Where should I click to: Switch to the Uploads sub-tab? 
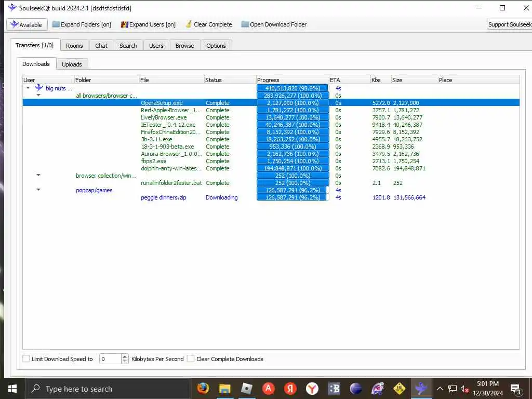(x=72, y=64)
